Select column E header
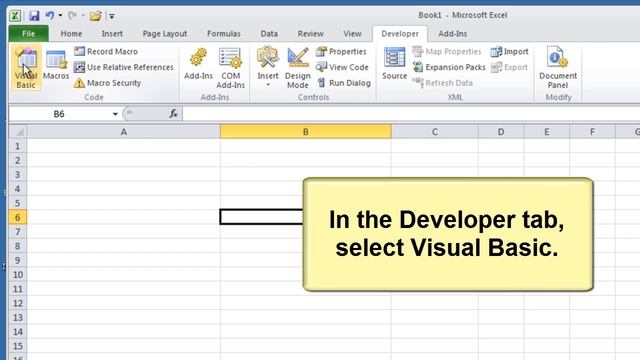 point(547,131)
